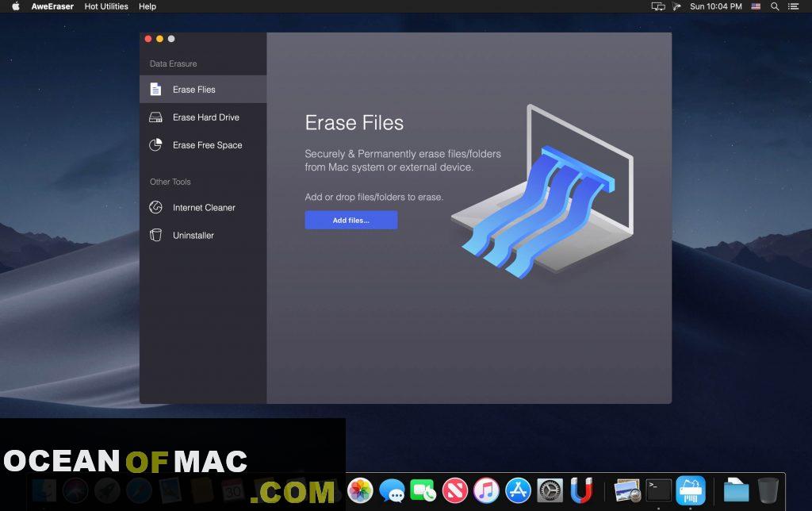Open Spotlight search magnifier
This screenshot has width=812, height=511.
(775, 6)
